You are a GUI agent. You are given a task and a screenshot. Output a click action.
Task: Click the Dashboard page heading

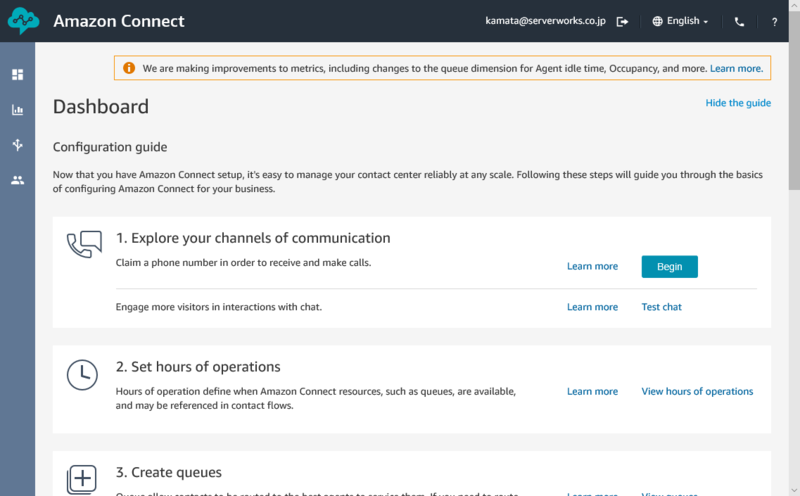coord(101,107)
